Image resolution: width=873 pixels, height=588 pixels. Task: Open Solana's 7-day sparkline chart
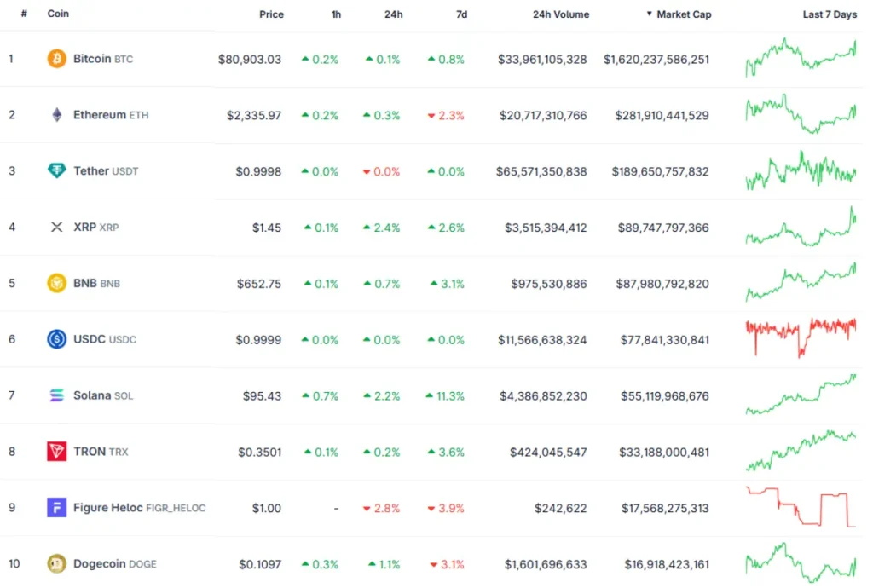(x=801, y=395)
